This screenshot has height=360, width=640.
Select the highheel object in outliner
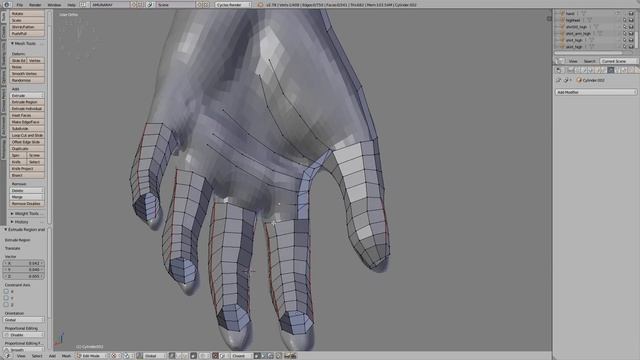tap(573, 20)
